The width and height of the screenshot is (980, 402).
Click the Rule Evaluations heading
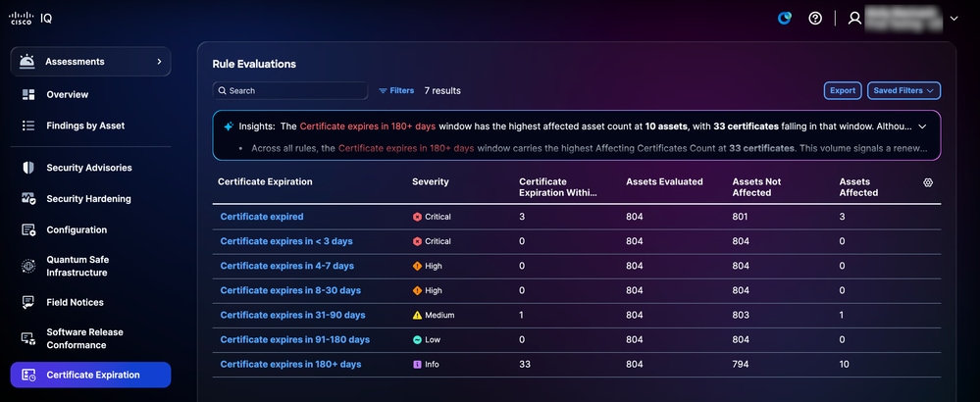click(x=254, y=64)
